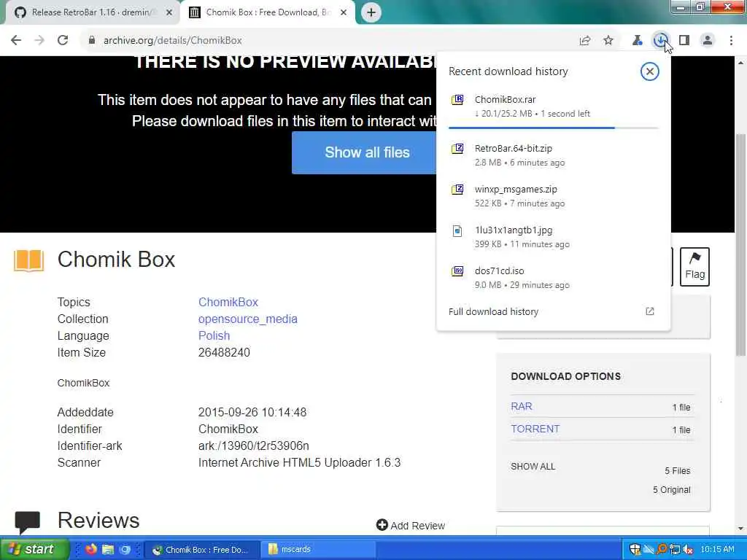
Task: Reload the archive.org page
Action: [63, 41]
